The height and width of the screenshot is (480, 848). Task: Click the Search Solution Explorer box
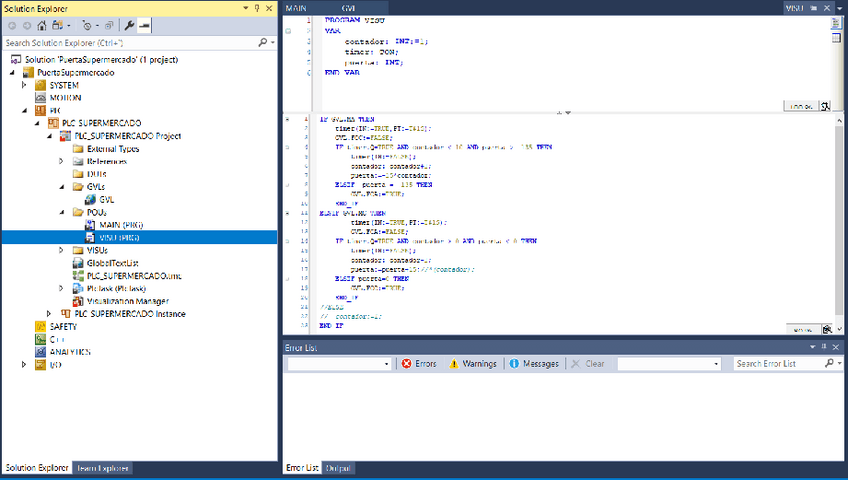[130, 43]
